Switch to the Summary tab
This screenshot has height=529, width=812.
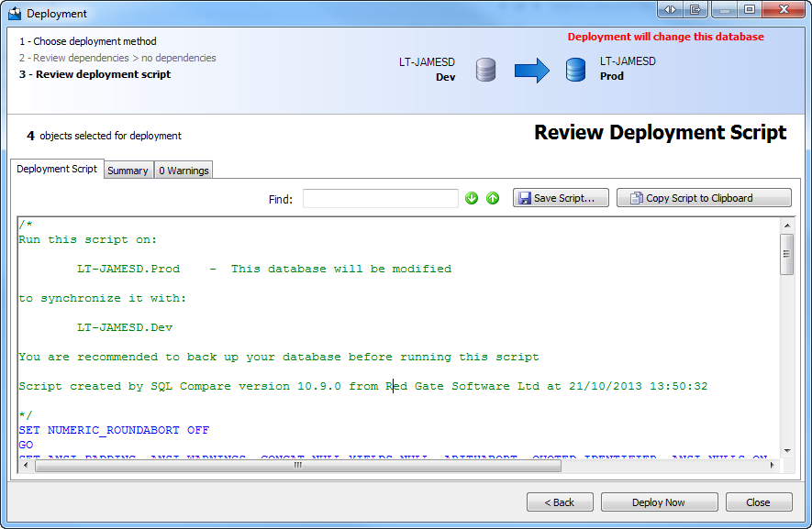point(128,171)
